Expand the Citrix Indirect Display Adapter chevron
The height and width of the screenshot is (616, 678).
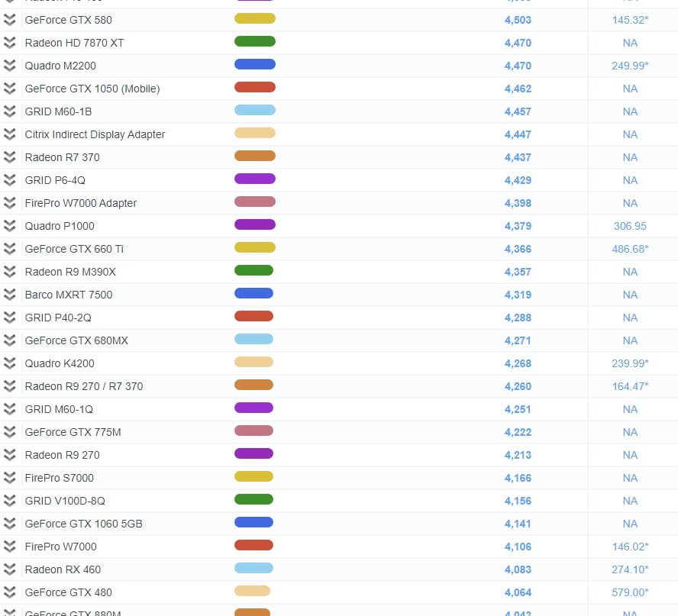pos(9,134)
